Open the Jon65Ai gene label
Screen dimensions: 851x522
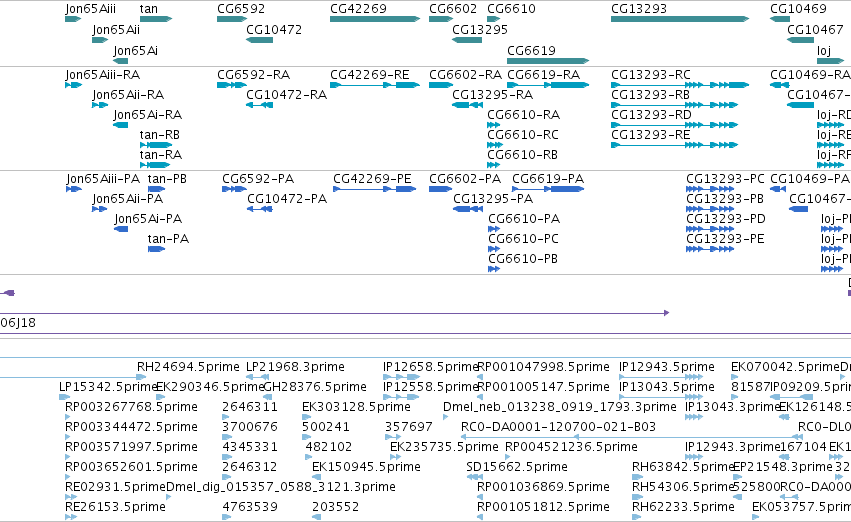pyautogui.click(x=135, y=50)
